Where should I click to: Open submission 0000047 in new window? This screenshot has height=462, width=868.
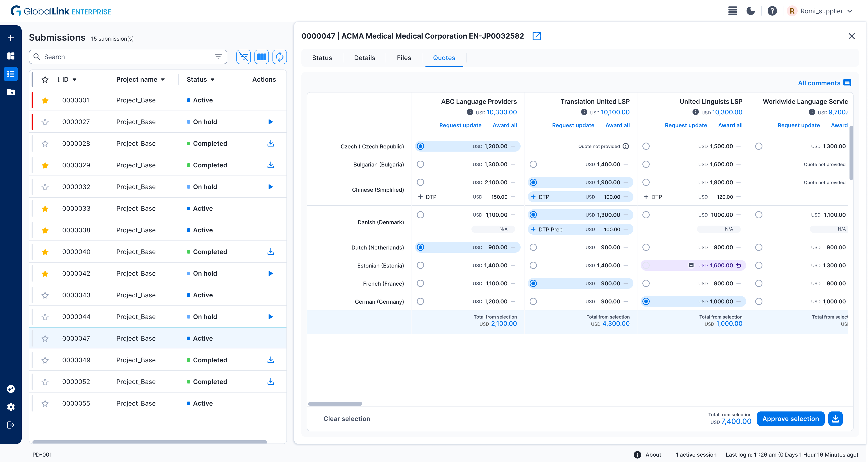click(536, 36)
